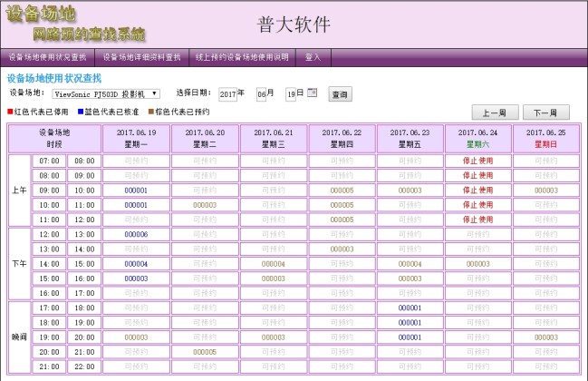
Task: Open 线上预约设备场地使用说明 menu item
Action: (242, 57)
